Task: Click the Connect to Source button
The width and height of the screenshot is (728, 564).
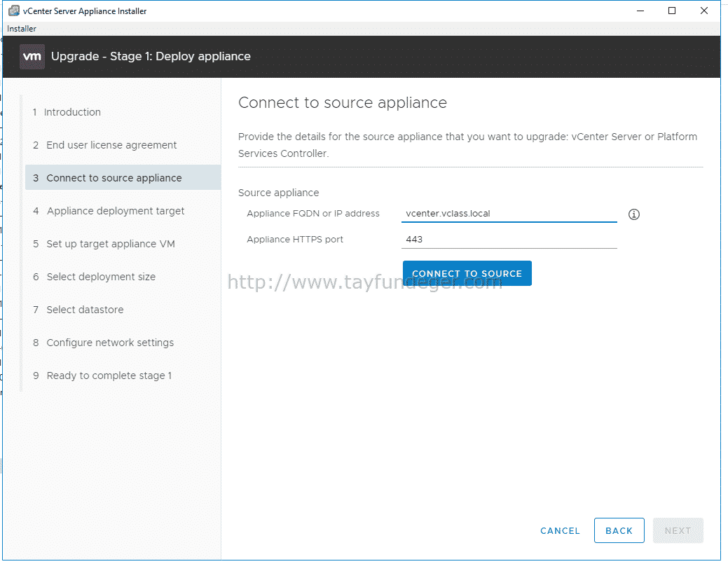Action: tap(467, 273)
